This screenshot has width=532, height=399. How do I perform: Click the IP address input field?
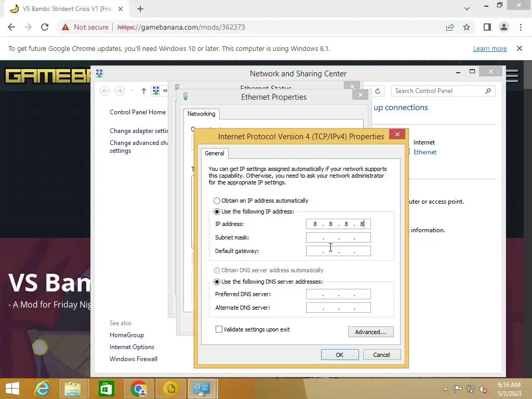pyautogui.click(x=338, y=224)
